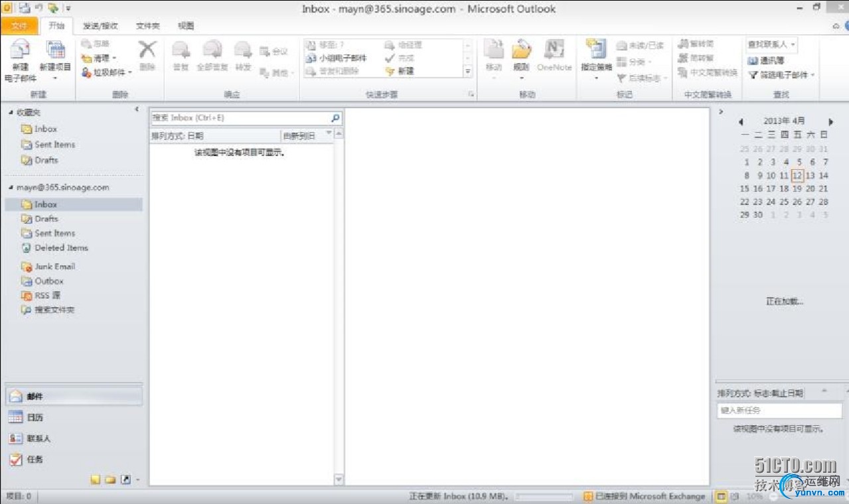Screen dimensions: 849x504
Task: Click the 新建电子邮件 (New Email) icon
Action: pos(20,50)
